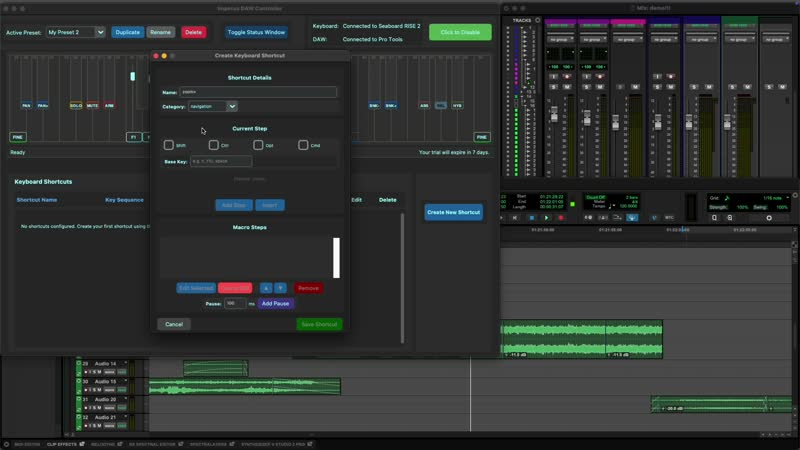Click the round icon next to TRACKS header

pyautogui.click(x=537, y=20)
